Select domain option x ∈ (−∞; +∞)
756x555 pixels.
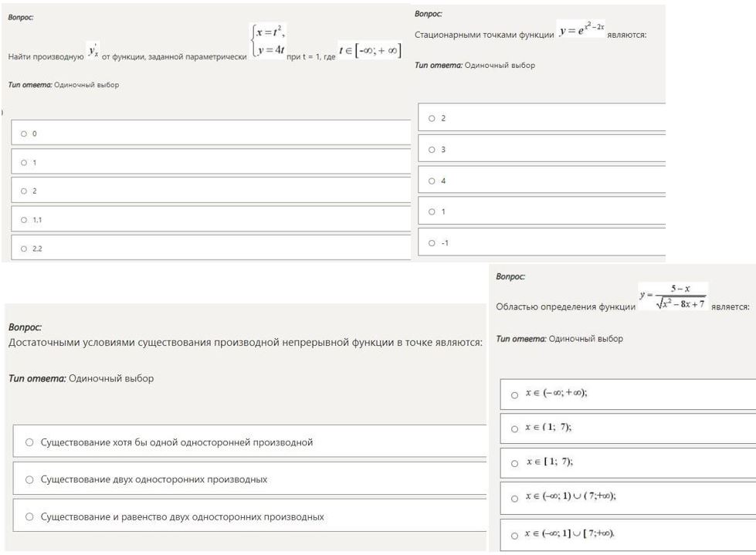[514, 394]
